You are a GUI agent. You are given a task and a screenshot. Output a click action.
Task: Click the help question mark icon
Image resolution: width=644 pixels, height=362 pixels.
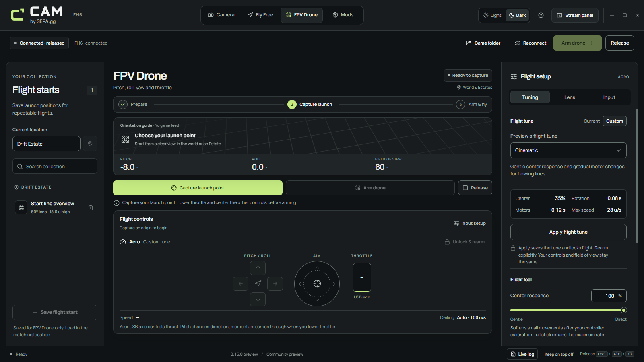pos(541,15)
